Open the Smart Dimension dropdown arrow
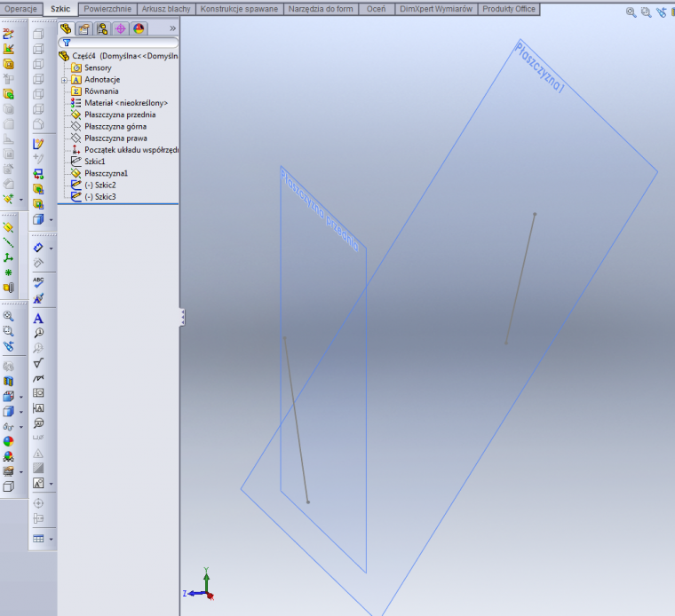This screenshot has width=675, height=616. pos(52,249)
